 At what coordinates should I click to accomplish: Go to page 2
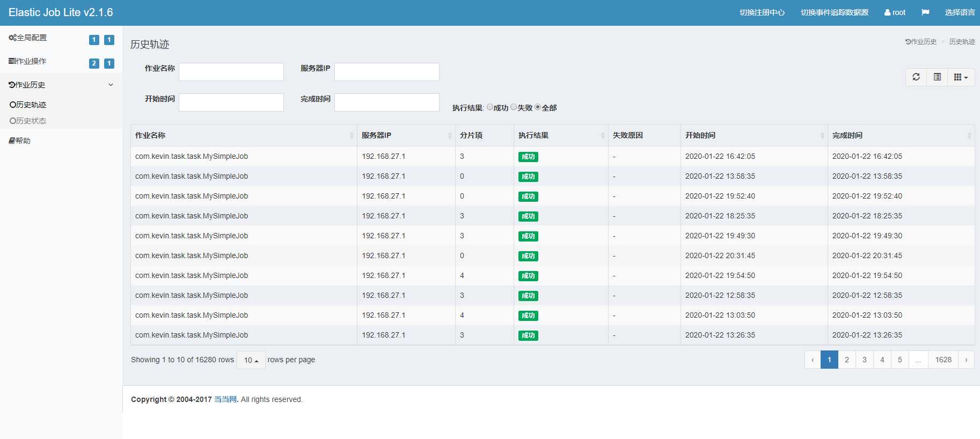click(x=847, y=360)
